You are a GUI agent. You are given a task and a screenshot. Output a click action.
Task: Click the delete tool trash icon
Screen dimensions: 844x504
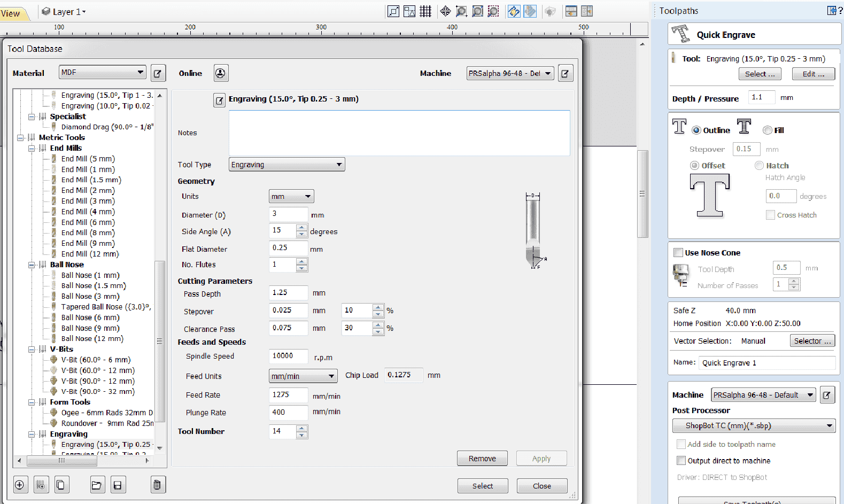click(158, 485)
